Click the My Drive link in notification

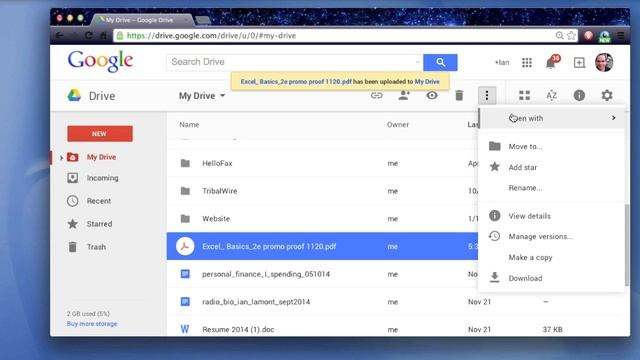(427, 82)
